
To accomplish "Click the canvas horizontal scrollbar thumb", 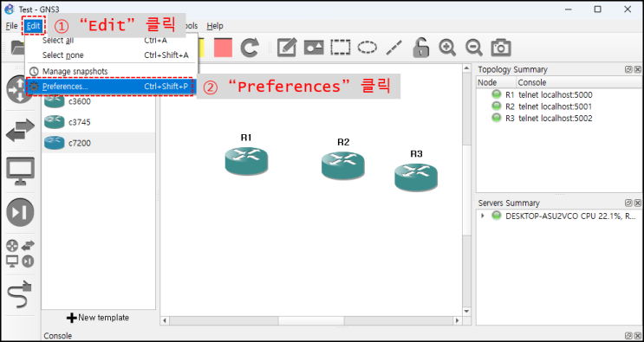I will [x=311, y=320].
